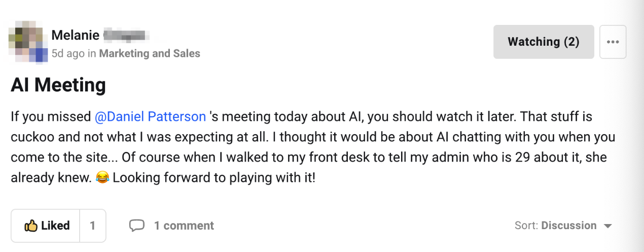644x252 pixels.
Task: Click the AI Meeting post title
Action: [x=58, y=85]
